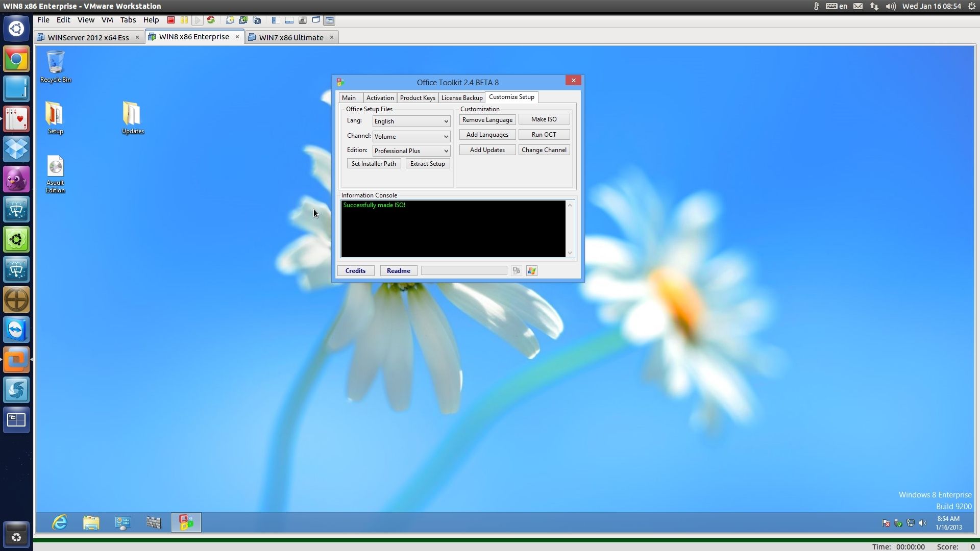Open the Recycle Bin desktop icon
The width and height of the screenshot is (980, 551).
click(x=56, y=66)
